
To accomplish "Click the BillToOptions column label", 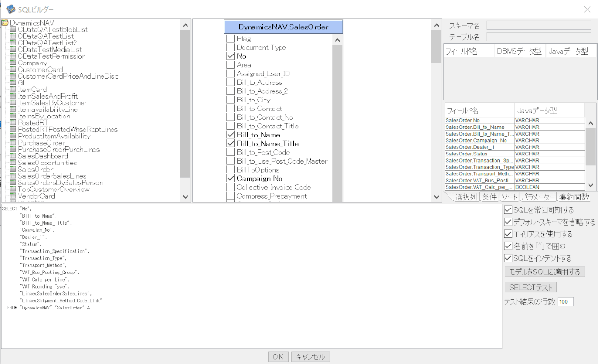I will click(258, 170).
